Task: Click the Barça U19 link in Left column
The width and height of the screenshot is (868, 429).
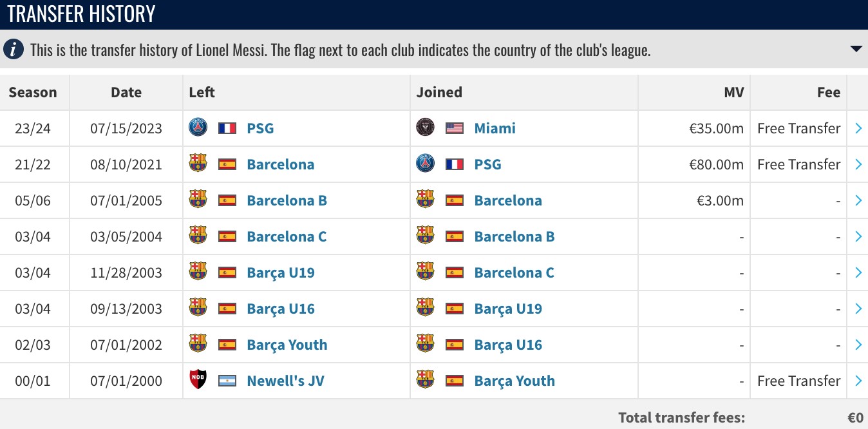Action: coord(280,272)
